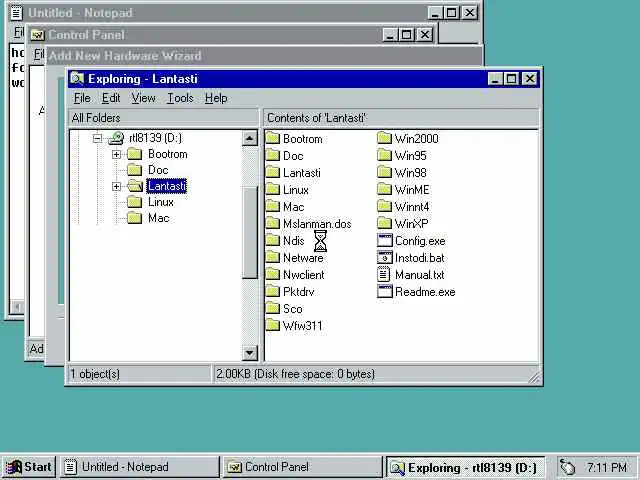The height and width of the screenshot is (480, 640).
Task: Open the Edit menu in Explorer
Action: [111, 98]
